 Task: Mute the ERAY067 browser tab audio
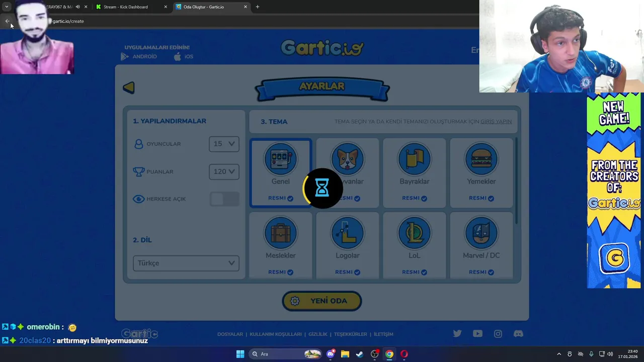pos(77,7)
